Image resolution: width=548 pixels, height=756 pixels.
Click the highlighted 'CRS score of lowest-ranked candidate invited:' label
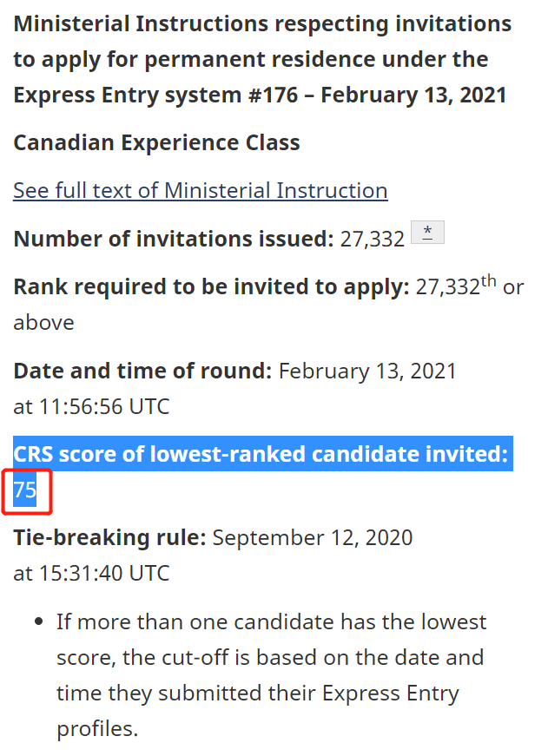[x=261, y=454]
